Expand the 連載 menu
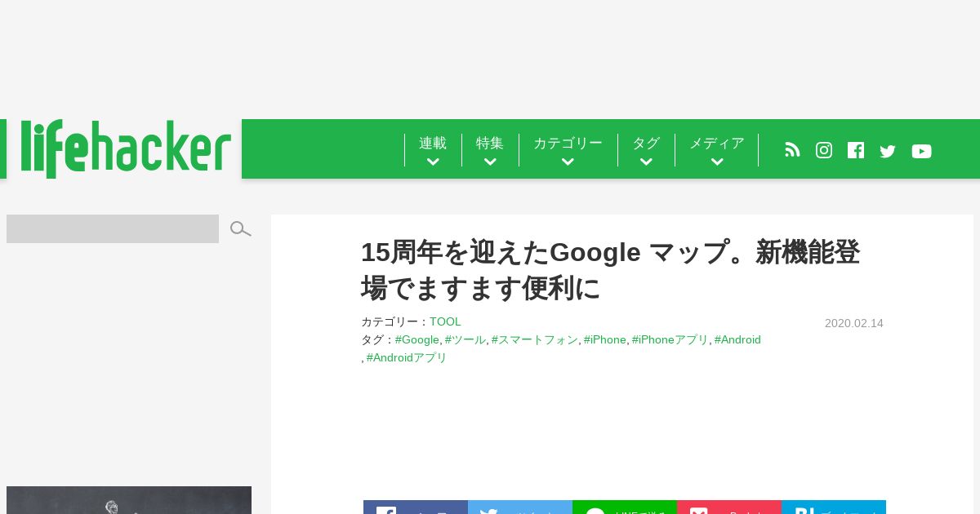 pyautogui.click(x=433, y=151)
